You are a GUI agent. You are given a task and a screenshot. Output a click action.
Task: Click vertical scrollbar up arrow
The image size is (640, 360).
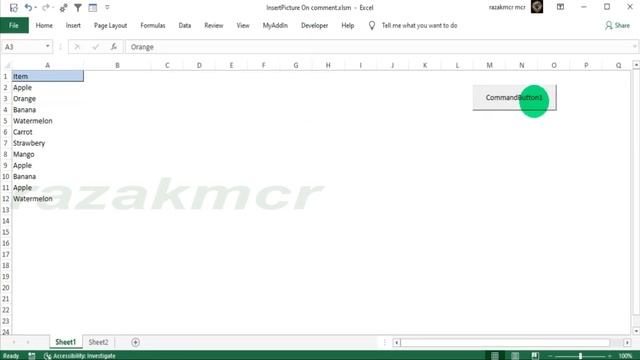[x=636, y=65]
